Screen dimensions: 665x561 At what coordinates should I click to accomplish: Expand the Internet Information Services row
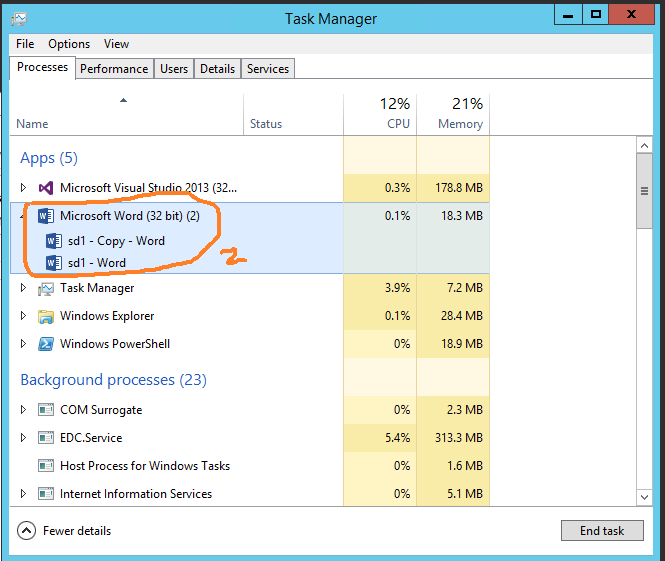23,494
